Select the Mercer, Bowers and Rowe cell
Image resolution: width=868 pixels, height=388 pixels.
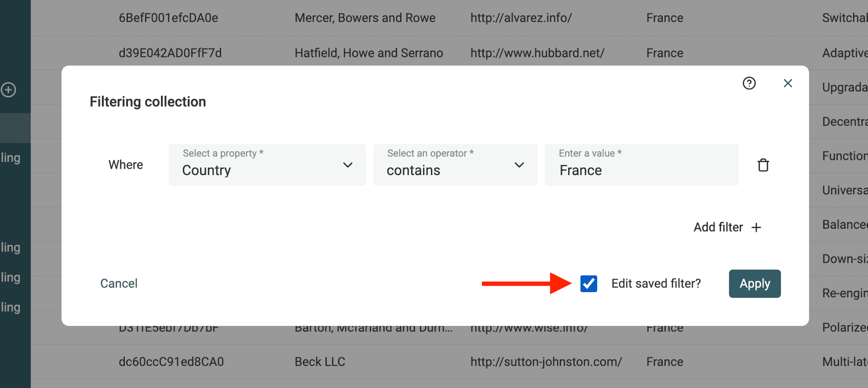tap(365, 18)
